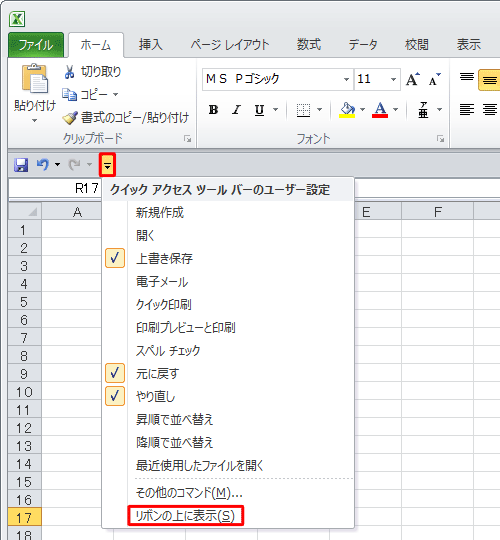Enable クイック印刷 in Quick Access Toolbar
This screenshot has height=540, width=500.
click(x=164, y=304)
